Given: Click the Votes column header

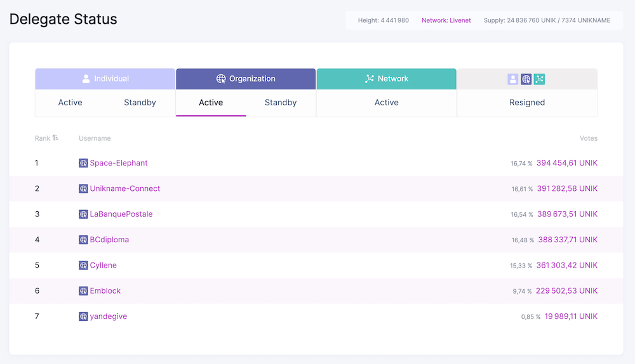Looking at the screenshot, I should [589, 138].
